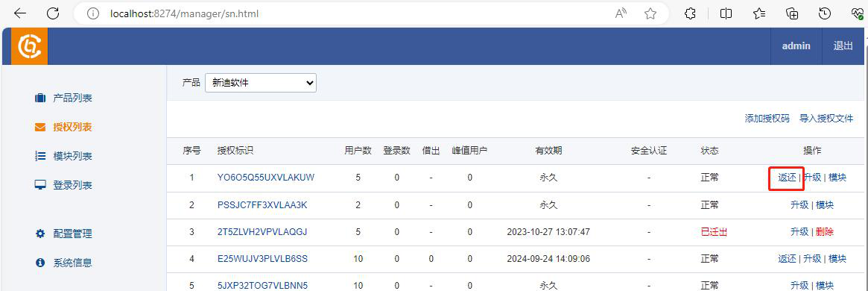Image resolution: width=868 pixels, height=291 pixels.
Task: Toggle browser split screen icon
Action: pyautogui.click(x=726, y=14)
